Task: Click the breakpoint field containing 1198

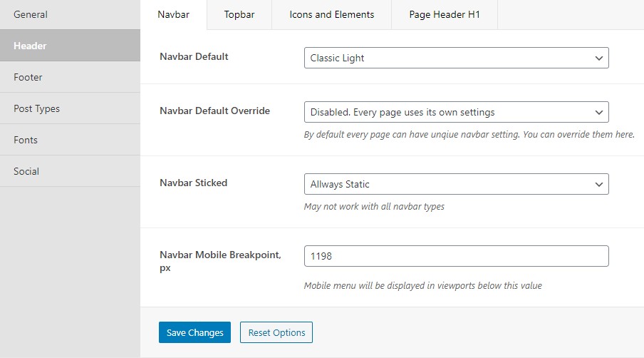Action: coord(457,256)
